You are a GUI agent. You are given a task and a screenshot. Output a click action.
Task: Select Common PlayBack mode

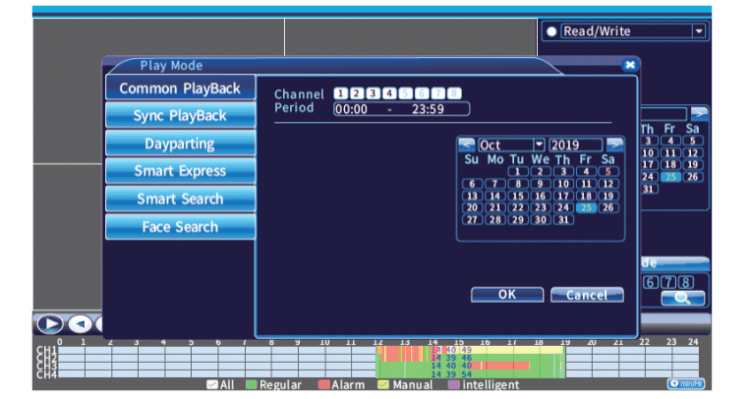(x=180, y=88)
